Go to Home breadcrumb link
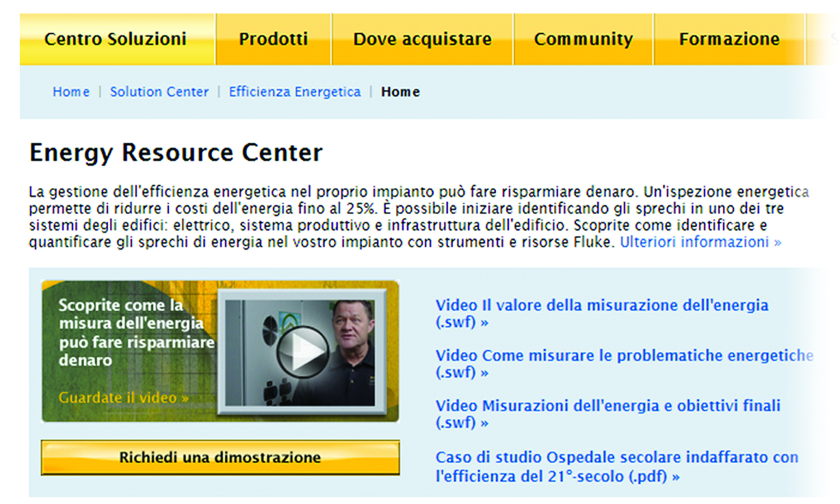840x504 pixels. point(71,92)
